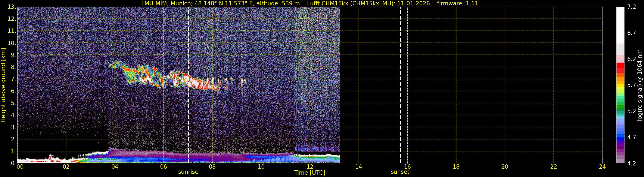
Task: Click the '18' time axis tick label
Action: tap(456, 166)
